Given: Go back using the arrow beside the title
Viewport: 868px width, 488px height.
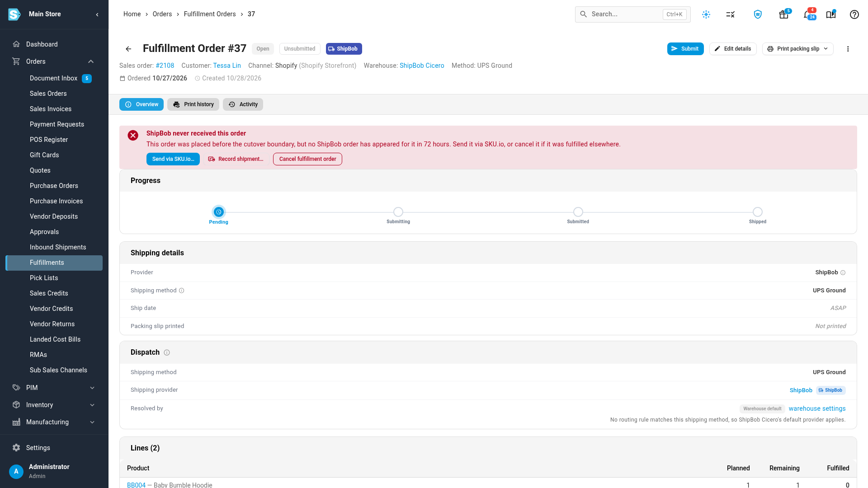Looking at the screenshot, I should pyautogui.click(x=128, y=49).
